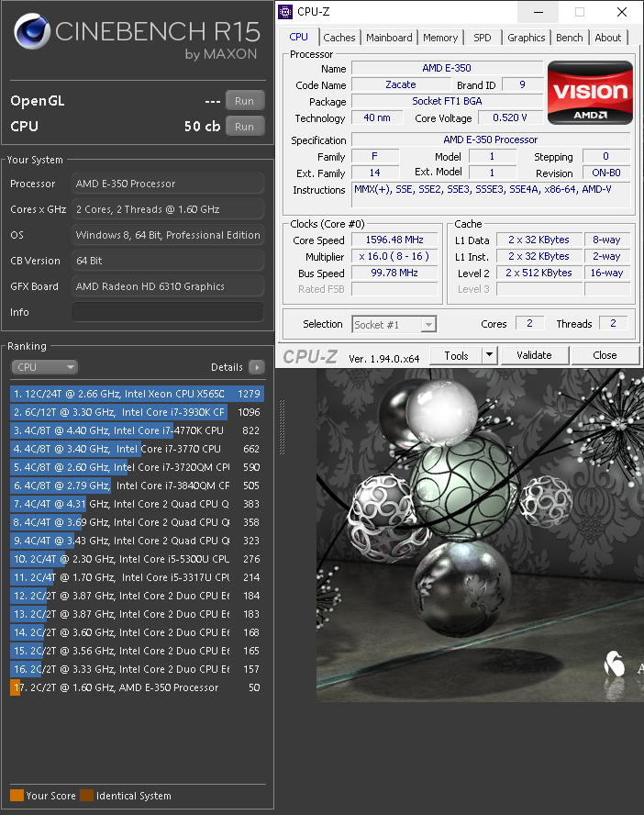The width and height of the screenshot is (644, 815).
Task: Switch to the Graphics tab
Action: click(526, 38)
